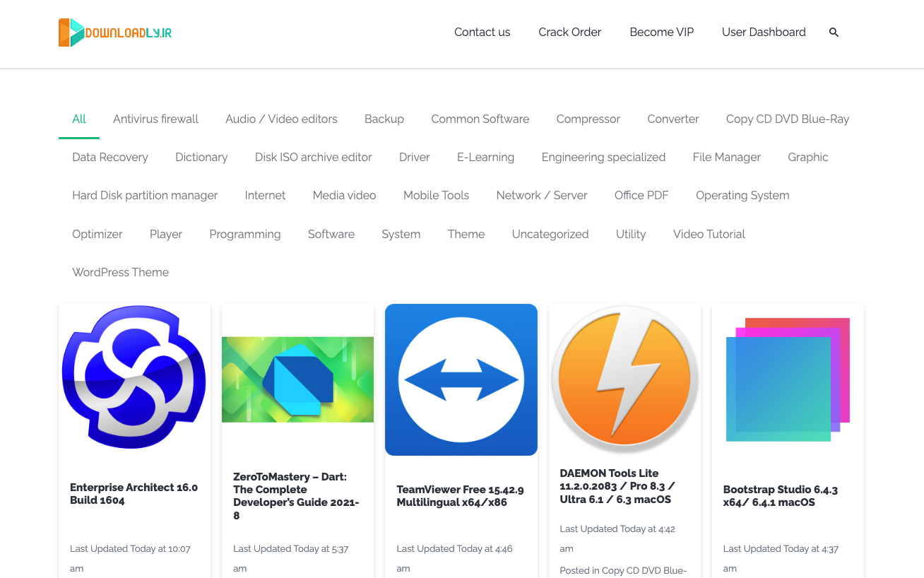Open the Crack Order page
924x578 pixels.
(569, 33)
